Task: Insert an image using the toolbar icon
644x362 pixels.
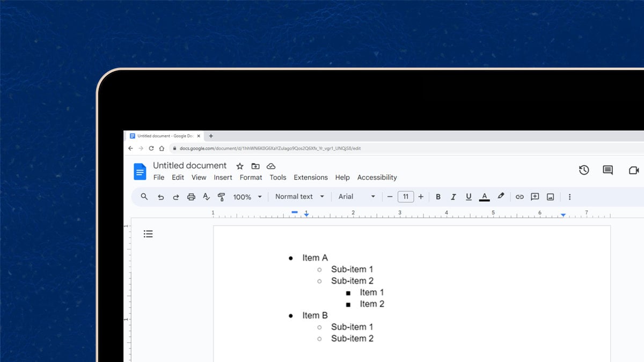Action: tap(550, 197)
